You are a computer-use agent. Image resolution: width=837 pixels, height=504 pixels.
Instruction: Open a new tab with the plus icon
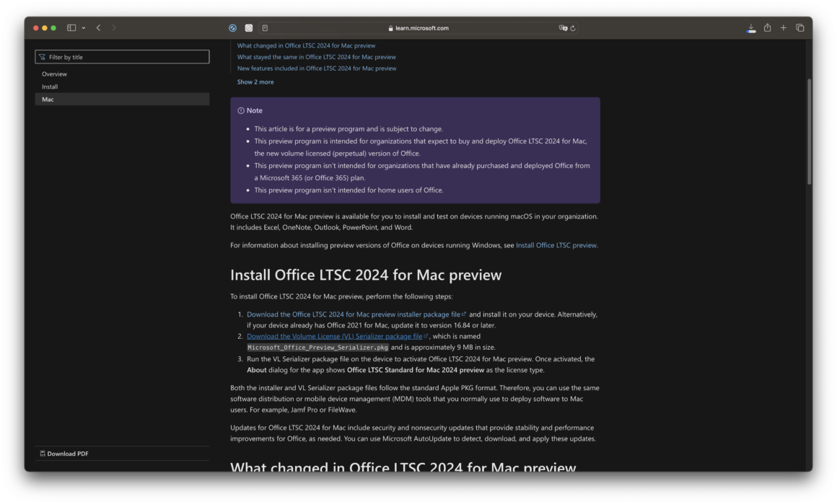coord(783,27)
